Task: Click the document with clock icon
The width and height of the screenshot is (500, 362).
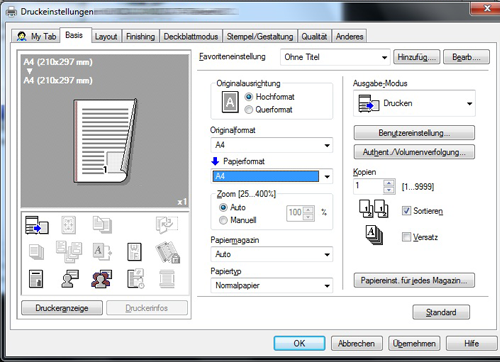Action: point(135,279)
